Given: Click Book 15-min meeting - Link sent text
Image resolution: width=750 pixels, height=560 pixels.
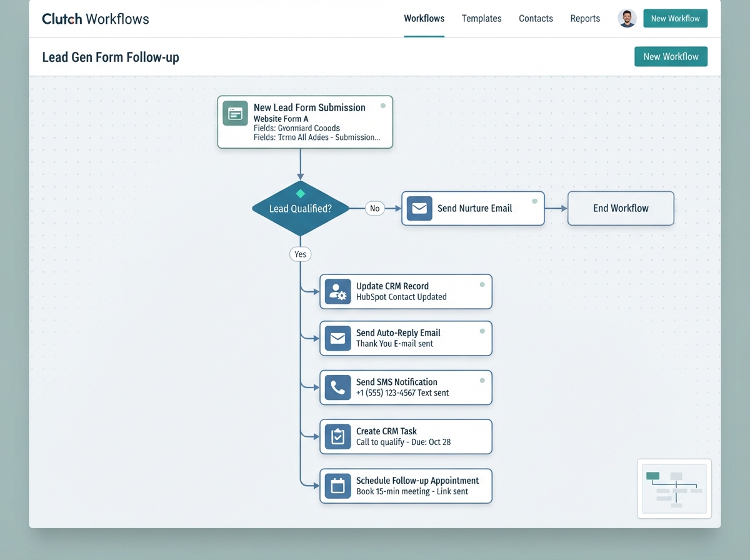Looking at the screenshot, I should pyautogui.click(x=412, y=491).
